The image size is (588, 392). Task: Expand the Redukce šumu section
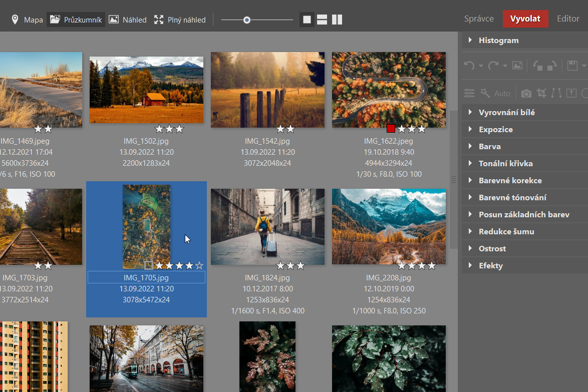(x=506, y=232)
